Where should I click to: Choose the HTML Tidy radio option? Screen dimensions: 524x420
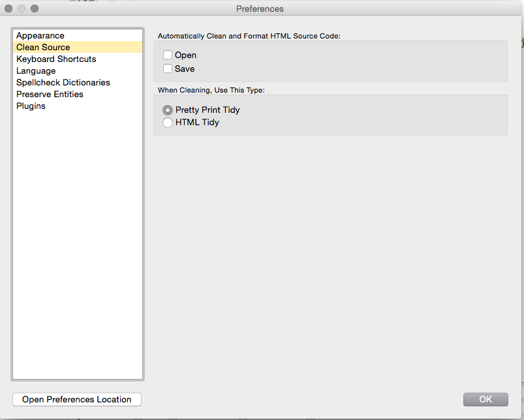point(168,122)
